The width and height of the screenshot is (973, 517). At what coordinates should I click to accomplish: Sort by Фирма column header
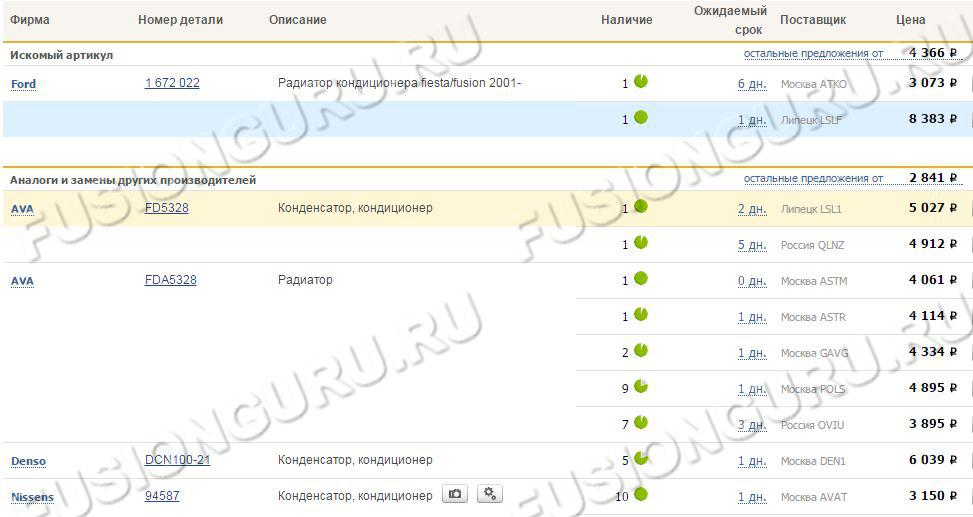[x=30, y=20]
